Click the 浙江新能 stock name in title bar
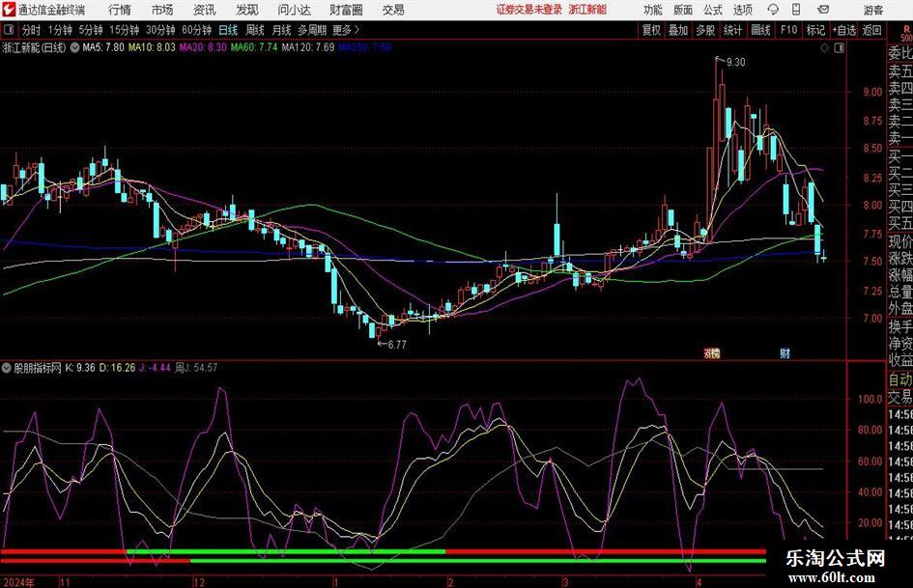The width and height of the screenshot is (913, 588). 587,10
